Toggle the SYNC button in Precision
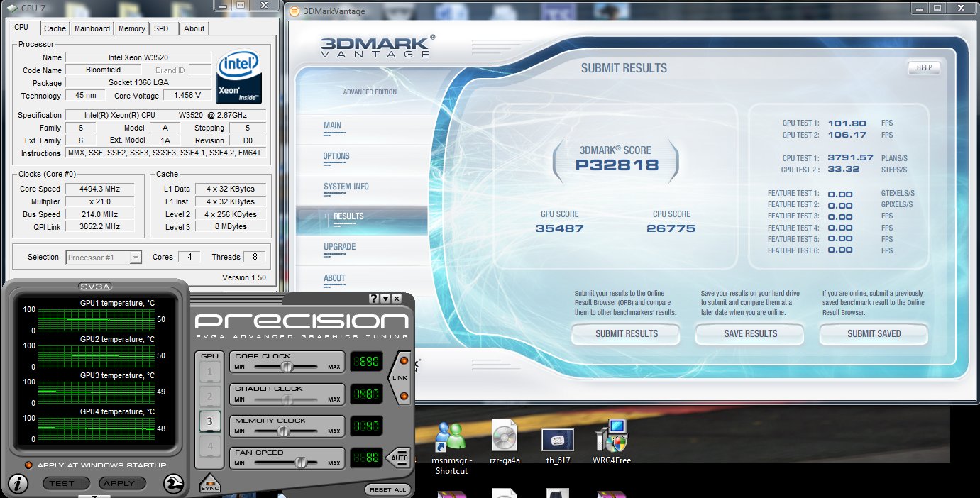980x498 pixels. (209, 483)
